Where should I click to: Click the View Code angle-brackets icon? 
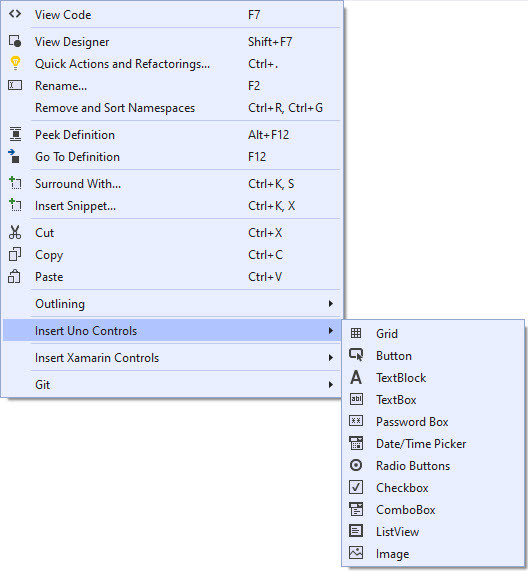pos(15,14)
